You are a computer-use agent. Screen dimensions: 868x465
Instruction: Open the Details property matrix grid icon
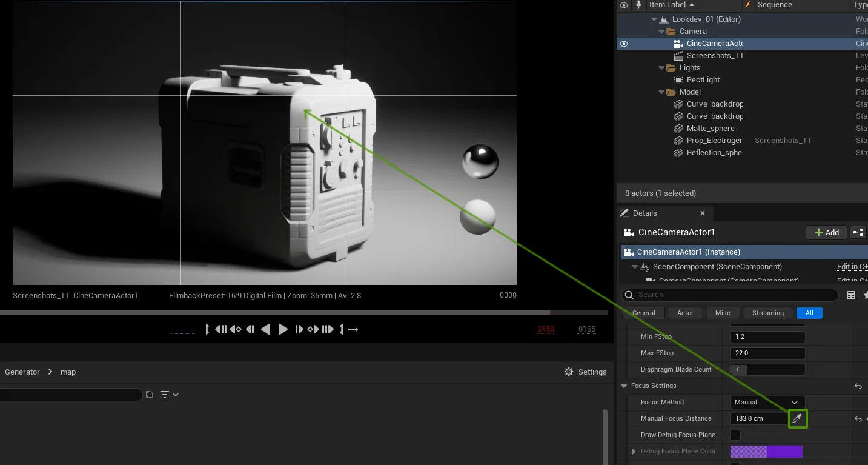(x=850, y=295)
